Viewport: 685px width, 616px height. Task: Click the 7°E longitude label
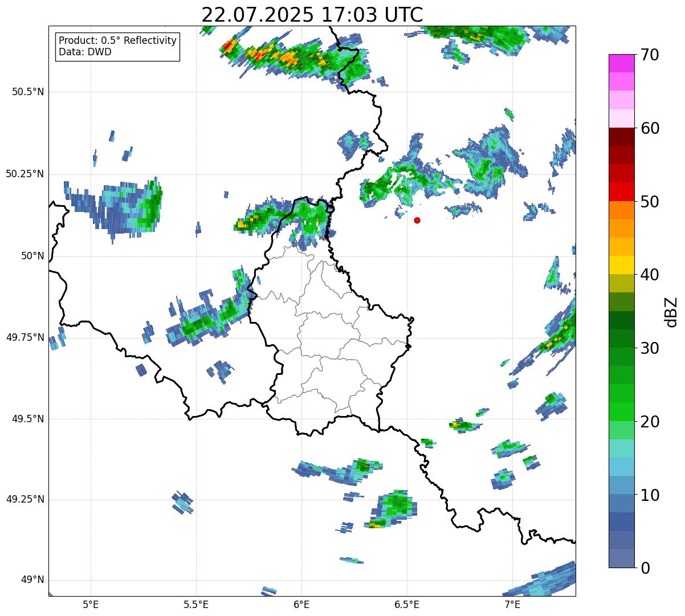coord(512,604)
